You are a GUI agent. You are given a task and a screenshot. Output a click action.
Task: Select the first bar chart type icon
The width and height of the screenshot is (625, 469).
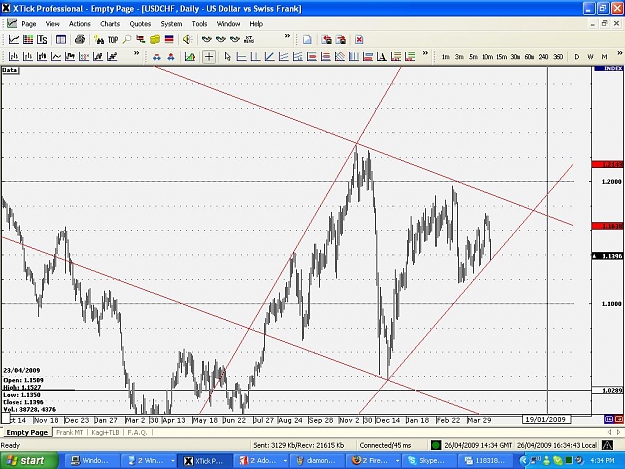coord(14,57)
